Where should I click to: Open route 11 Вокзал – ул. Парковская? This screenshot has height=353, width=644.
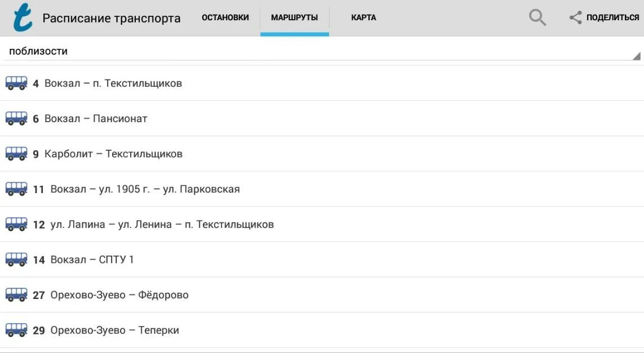point(322,189)
